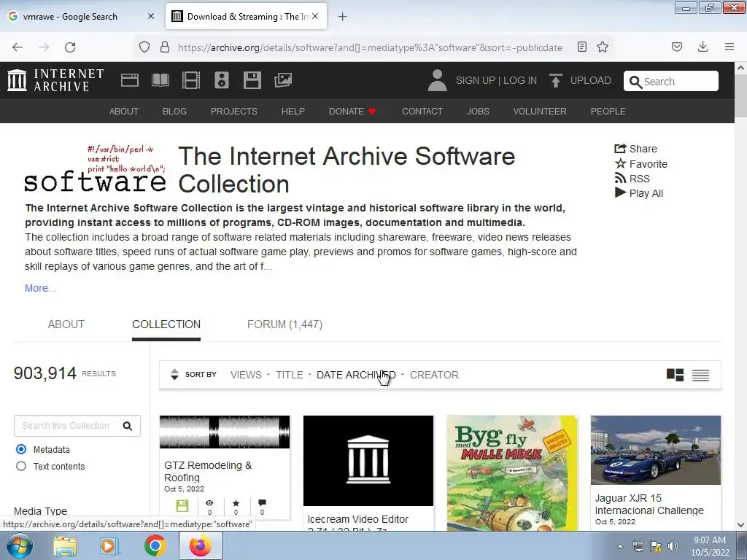Image resolution: width=747 pixels, height=560 pixels.
Task: Open Jaguar XJR 15 thumbnail
Action: (656, 450)
